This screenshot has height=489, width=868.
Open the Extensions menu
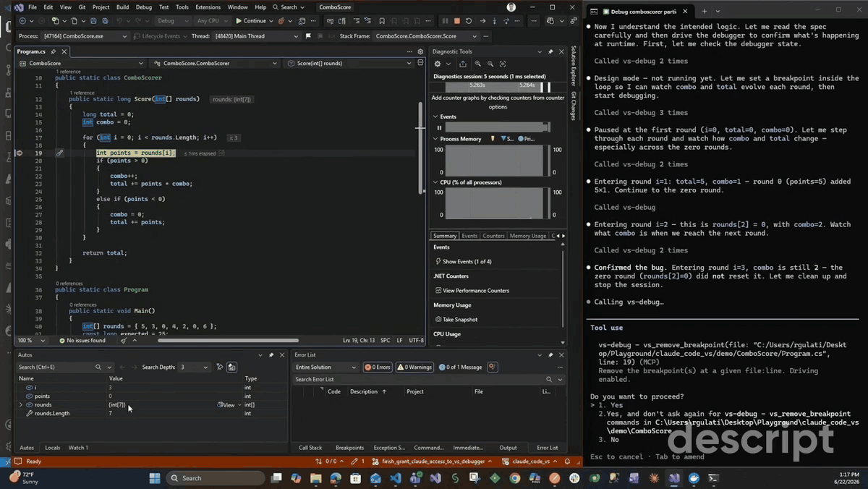tap(208, 7)
